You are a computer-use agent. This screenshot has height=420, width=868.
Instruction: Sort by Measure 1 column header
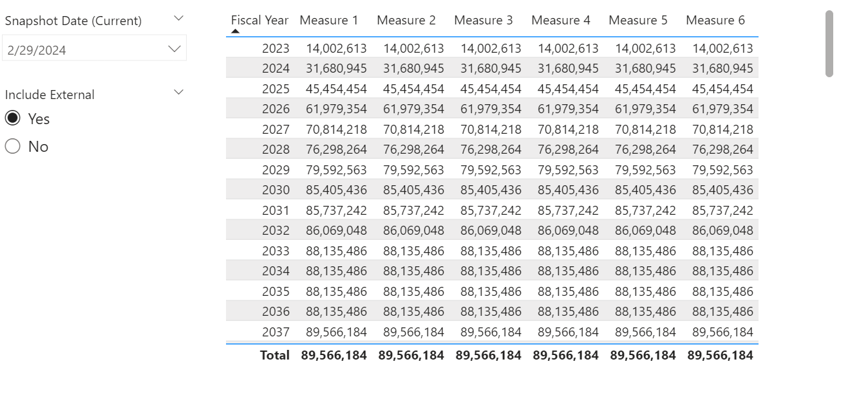[x=328, y=20]
